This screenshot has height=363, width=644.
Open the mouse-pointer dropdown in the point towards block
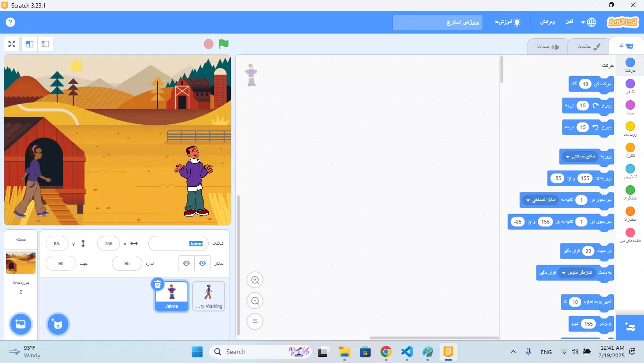pos(577,273)
